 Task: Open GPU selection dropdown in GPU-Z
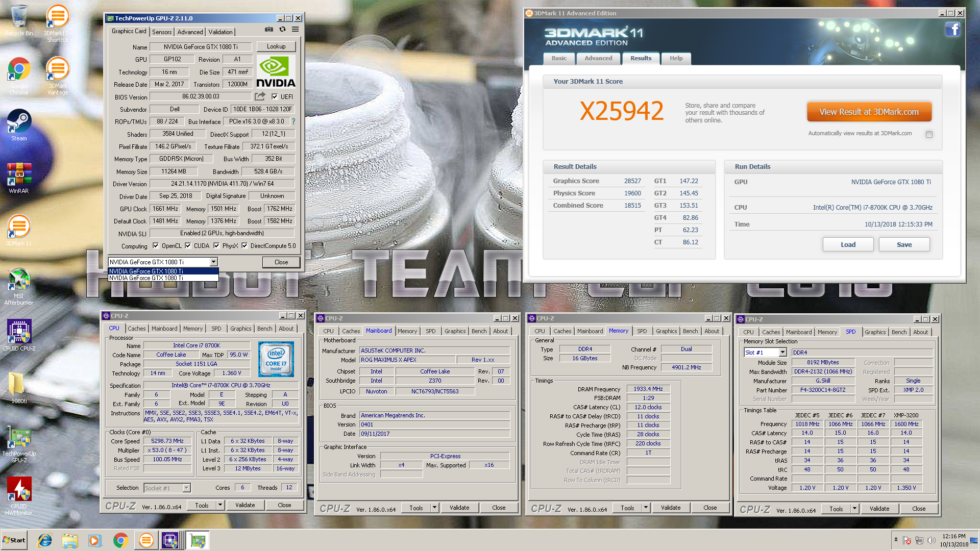tap(213, 262)
